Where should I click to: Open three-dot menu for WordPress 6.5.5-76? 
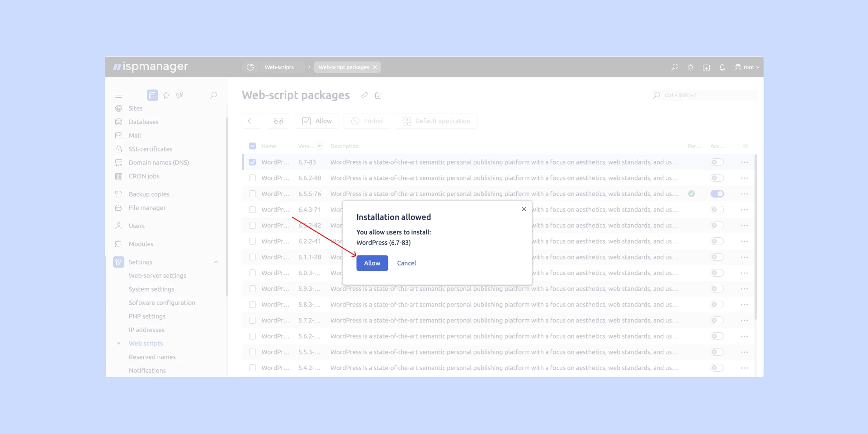pos(744,194)
